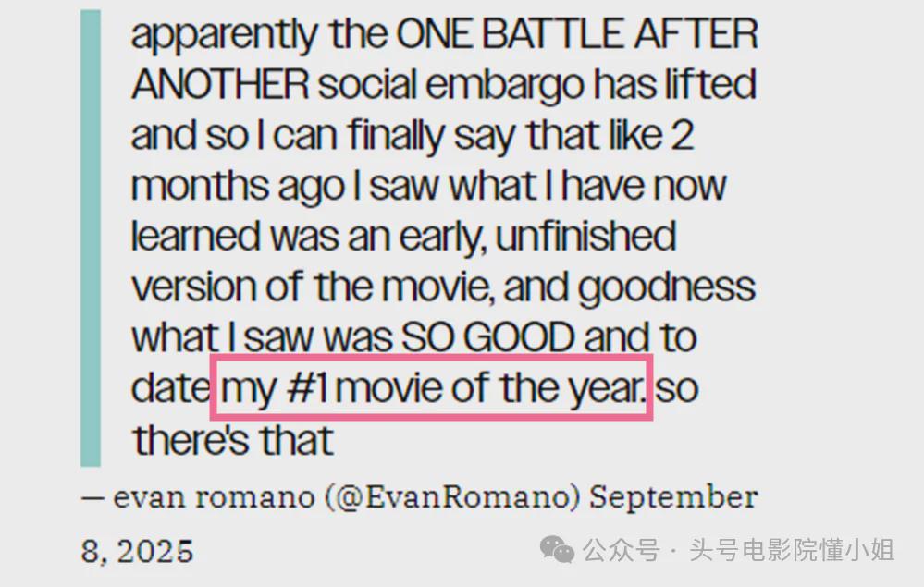The height and width of the screenshot is (587, 924).
Task: Click the pink highlighted box around '#1 movie'
Action: (x=431, y=387)
